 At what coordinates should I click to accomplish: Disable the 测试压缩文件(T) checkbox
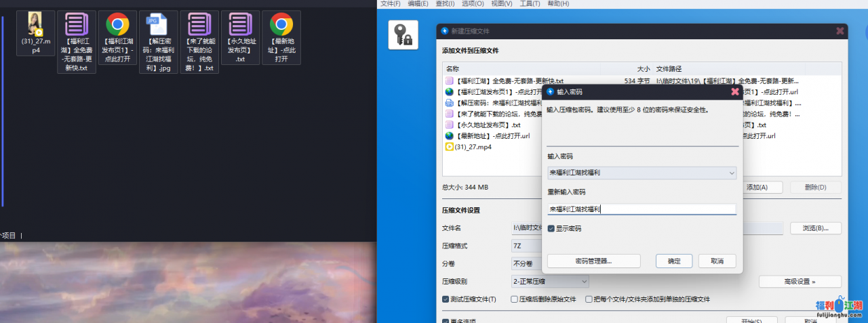coord(446,299)
